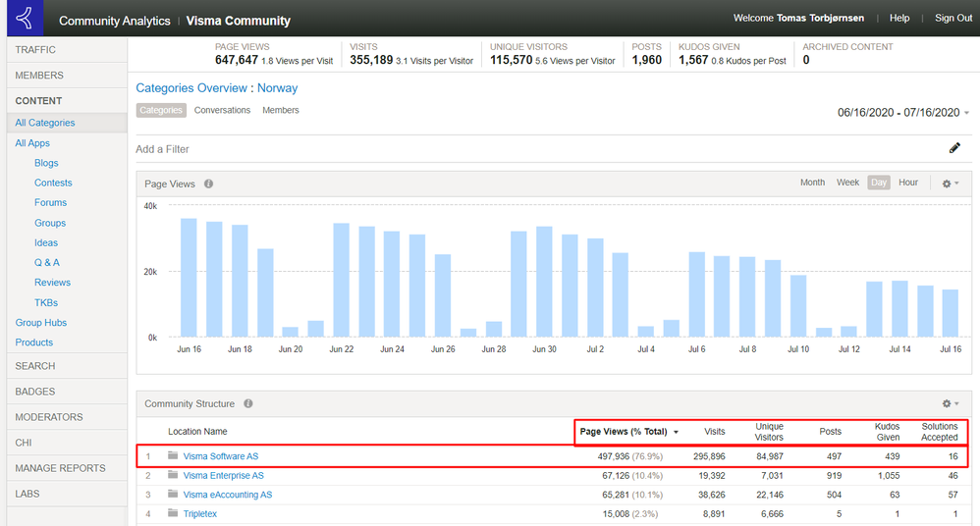Screen dimensions: 980x526
Task: Click the Visma eAccounting AS folder icon
Action: click(x=173, y=494)
